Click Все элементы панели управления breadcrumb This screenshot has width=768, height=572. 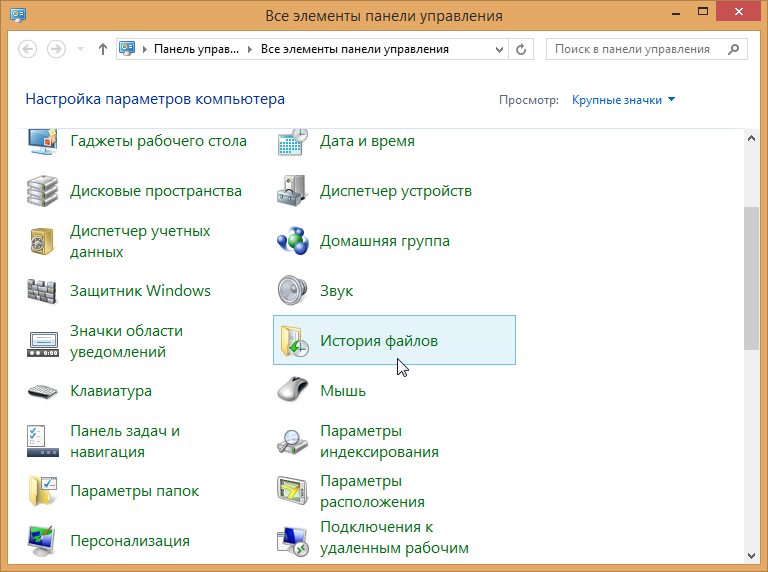(x=355, y=49)
